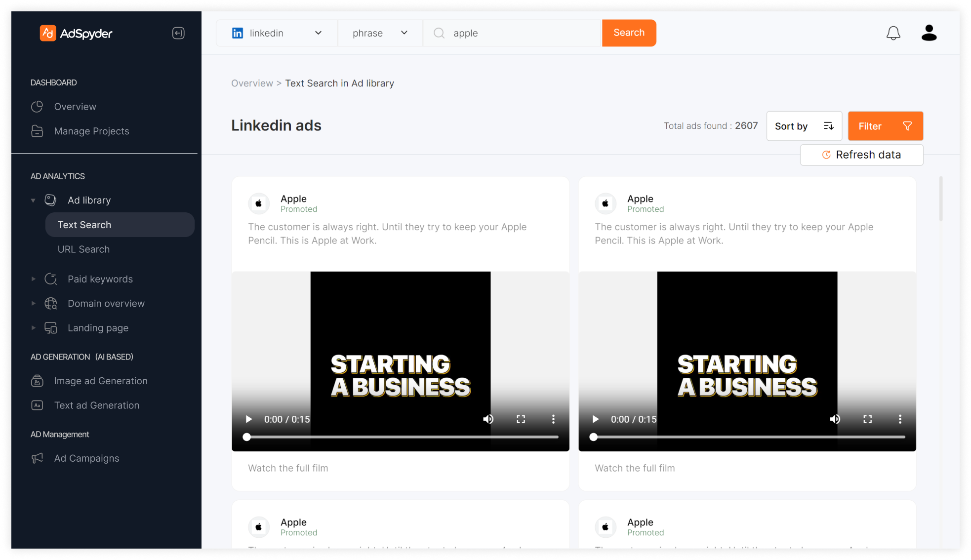Click Overview breadcrumb link
Viewport: 971px width, 560px height.
(x=252, y=83)
